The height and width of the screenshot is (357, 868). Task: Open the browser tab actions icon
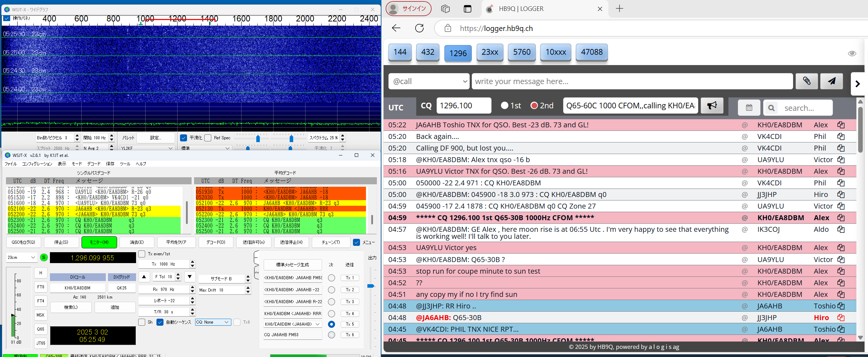tap(467, 9)
